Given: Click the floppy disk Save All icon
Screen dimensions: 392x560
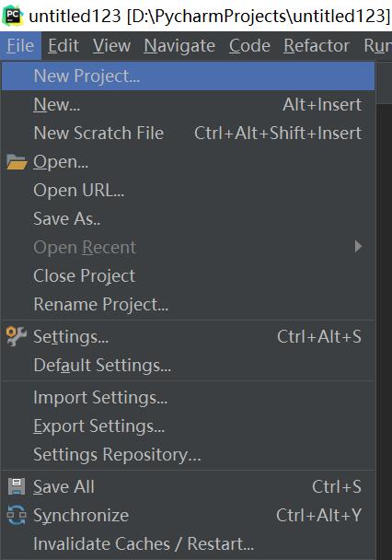Looking at the screenshot, I should pyautogui.click(x=17, y=486).
